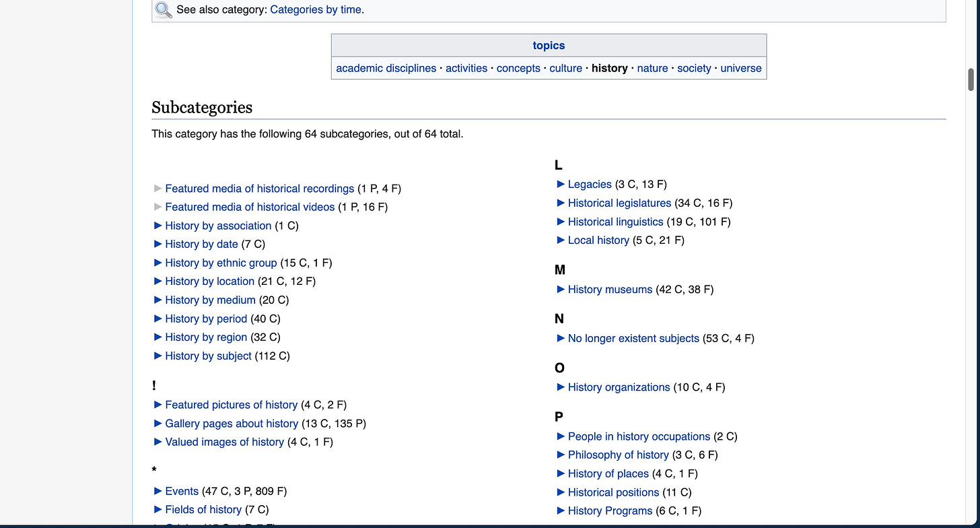Open the Events category link
Viewport: 980px width, 528px height.
(182, 491)
